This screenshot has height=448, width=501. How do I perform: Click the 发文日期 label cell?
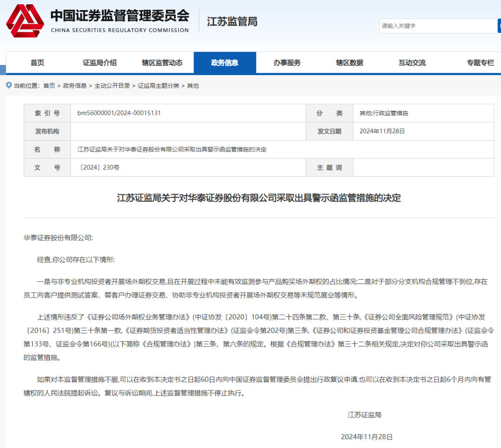click(329, 131)
